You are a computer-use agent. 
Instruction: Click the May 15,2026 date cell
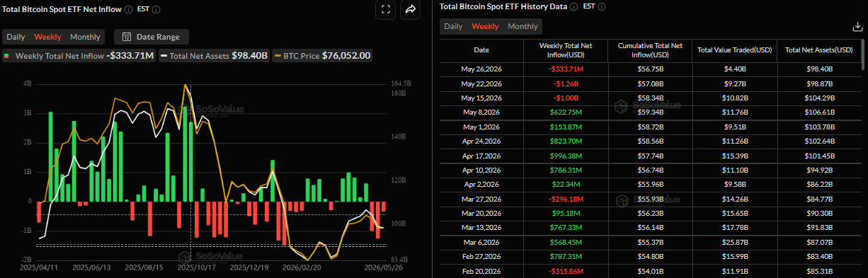481,98
